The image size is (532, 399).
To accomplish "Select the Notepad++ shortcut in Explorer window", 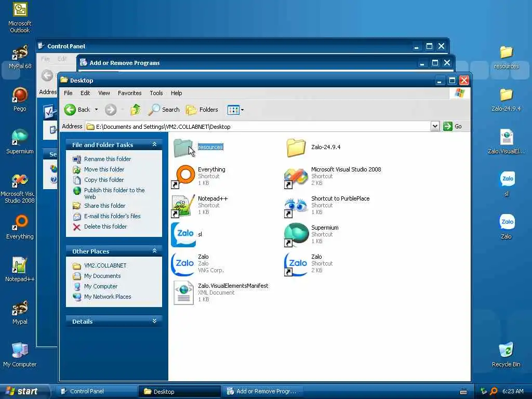I will click(x=199, y=205).
